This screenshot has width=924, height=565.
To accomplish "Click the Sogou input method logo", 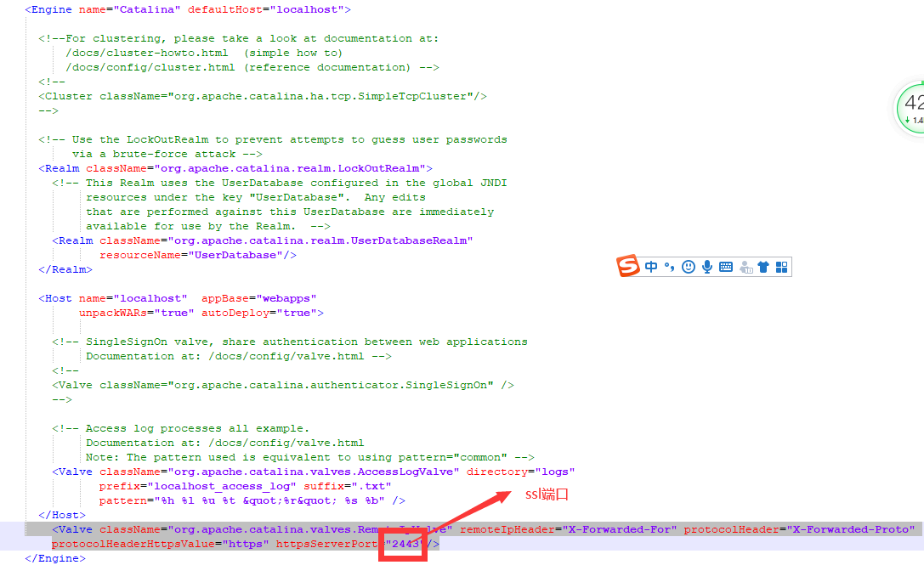I will point(629,266).
